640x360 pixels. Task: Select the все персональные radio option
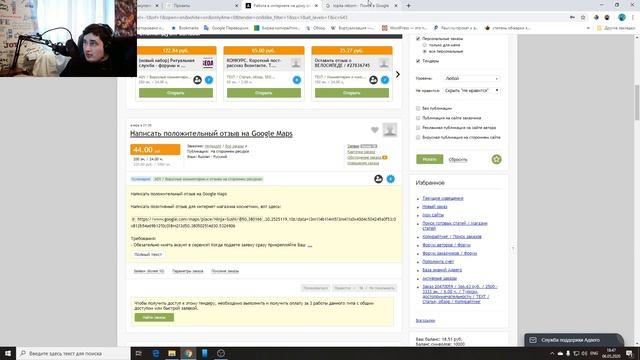click(424, 51)
